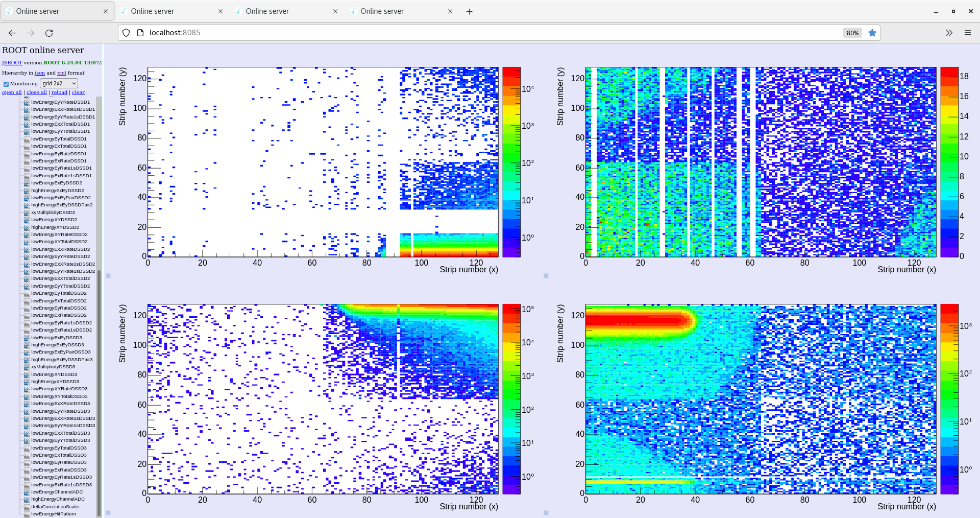Open the grid 2x2 monitoring layout dropdown
This screenshot has width=980, height=518.
[59, 83]
